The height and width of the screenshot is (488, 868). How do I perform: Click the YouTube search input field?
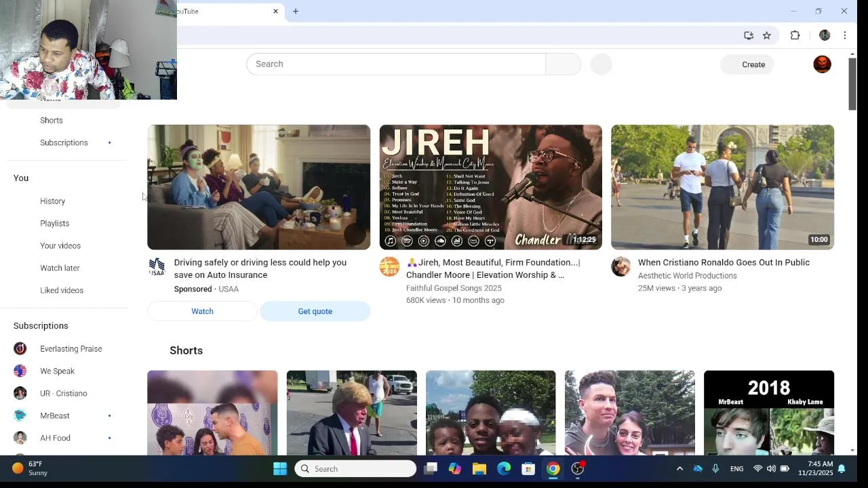tap(396, 64)
